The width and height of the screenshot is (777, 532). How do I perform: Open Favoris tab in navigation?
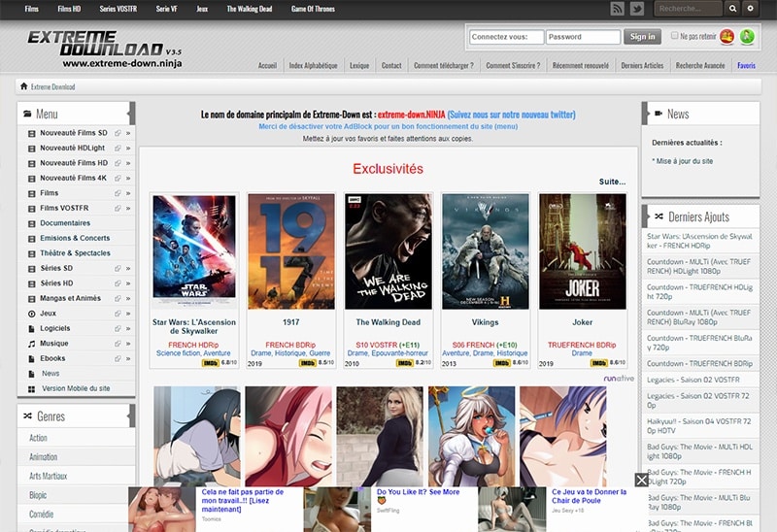746,65
